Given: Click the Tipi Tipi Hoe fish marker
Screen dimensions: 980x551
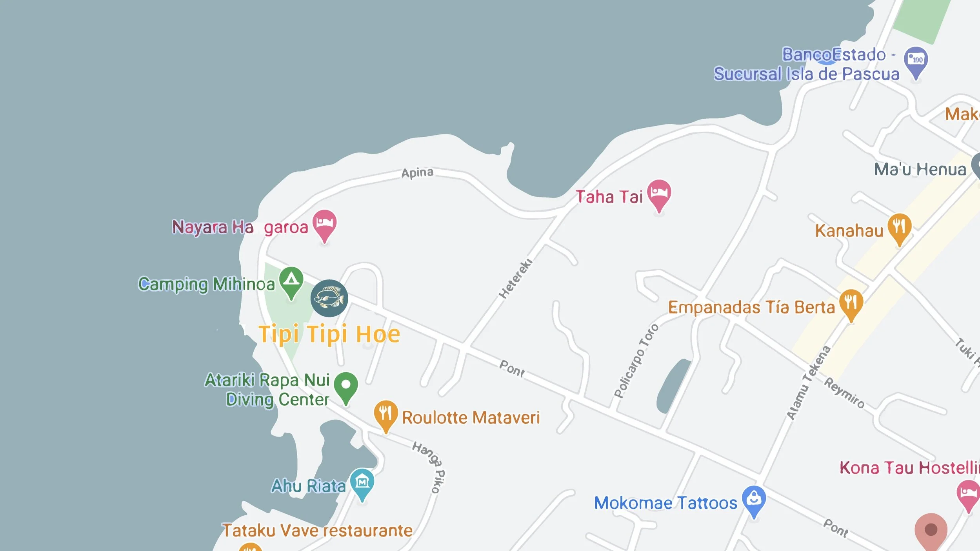Looking at the screenshot, I should 329,298.
